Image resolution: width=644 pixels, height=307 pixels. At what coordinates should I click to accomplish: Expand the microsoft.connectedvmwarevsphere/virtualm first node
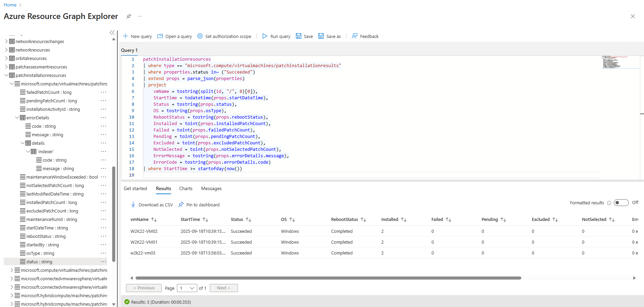point(12,279)
